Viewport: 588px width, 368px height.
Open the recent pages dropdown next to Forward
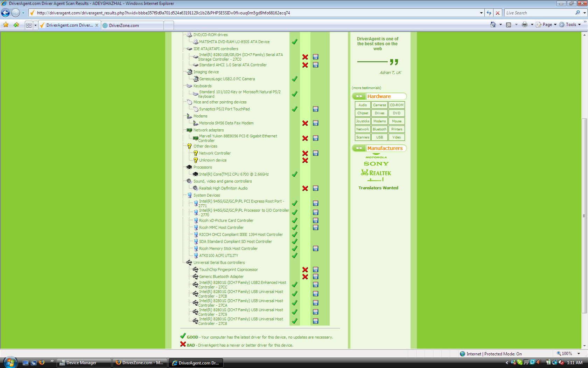23,13
